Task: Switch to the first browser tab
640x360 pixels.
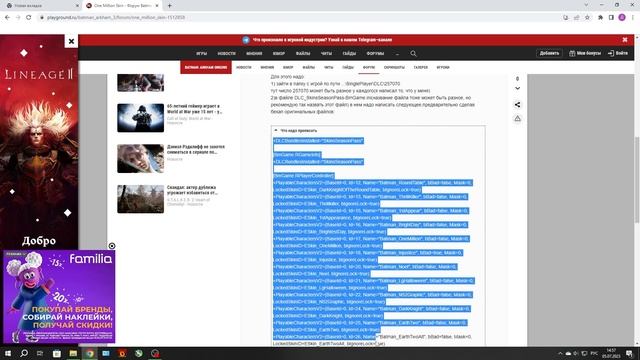Action: [x=41, y=6]
